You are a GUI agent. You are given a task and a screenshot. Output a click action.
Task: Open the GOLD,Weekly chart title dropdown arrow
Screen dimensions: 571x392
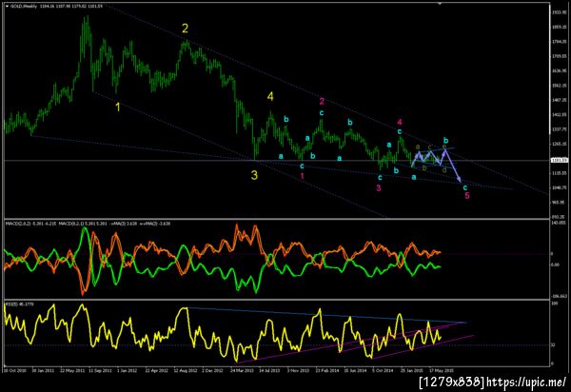coord(7,7)
